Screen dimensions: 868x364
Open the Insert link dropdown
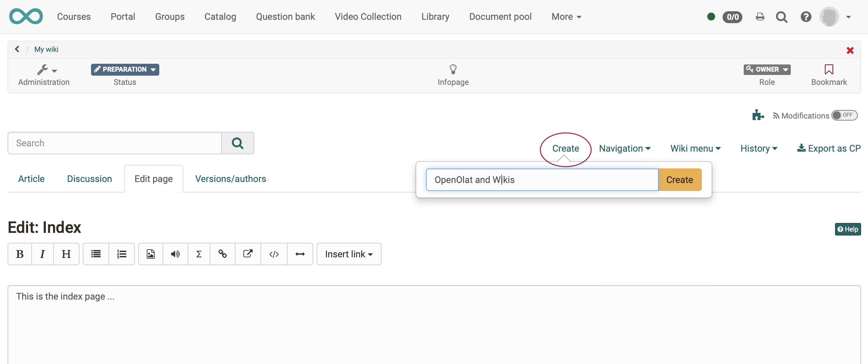click(349, 254)
